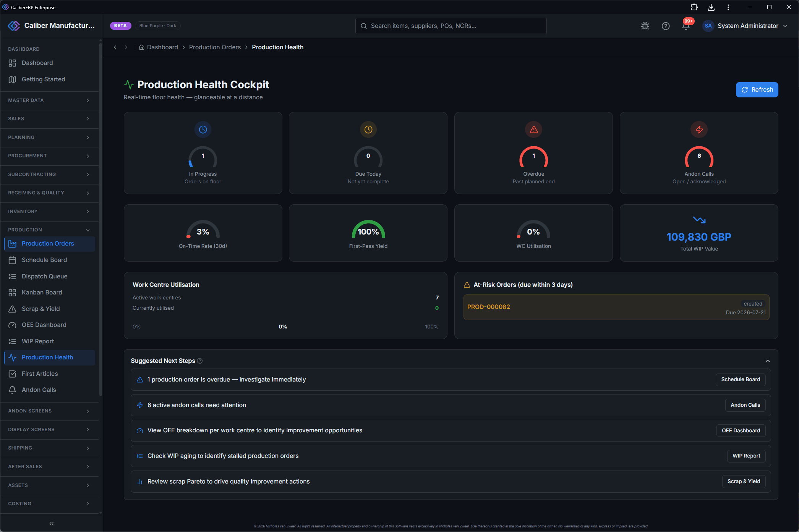This screenshot has width=799, height=532.
Task: Open First Articles in the sidebar
Action: tap(49, 374)
